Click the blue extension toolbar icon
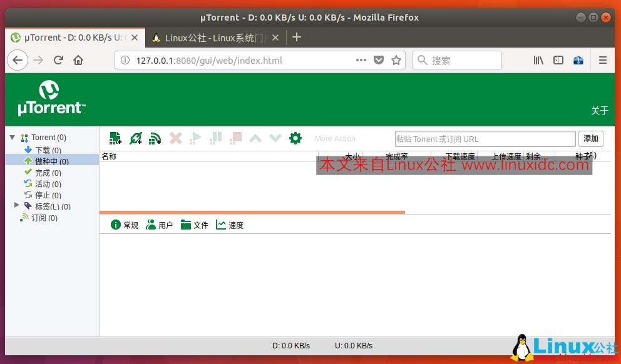This screenshot has height=364, width=621. click(578, 60)
